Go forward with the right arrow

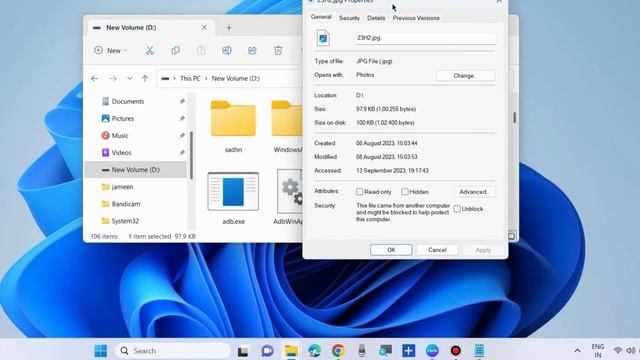(113, 78)
